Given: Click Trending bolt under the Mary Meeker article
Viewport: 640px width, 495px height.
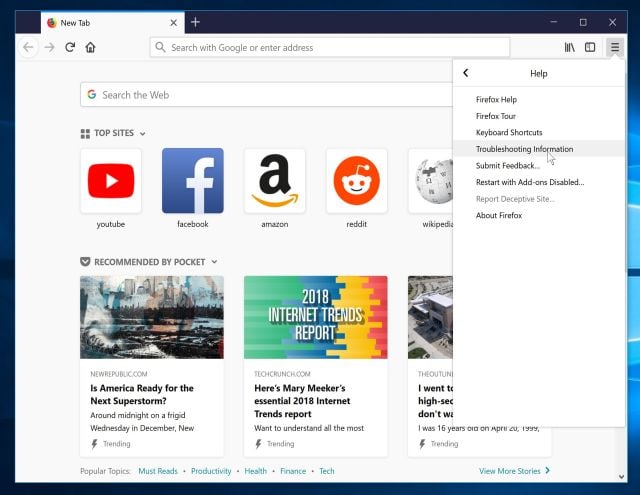Looking at the screenshot, I should (258, 444).
